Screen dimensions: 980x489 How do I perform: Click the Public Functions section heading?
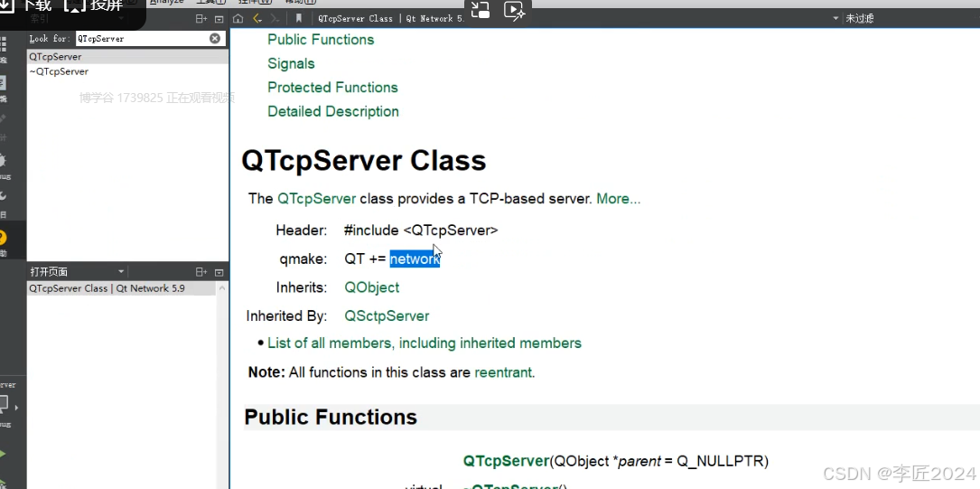click(331, 417)
